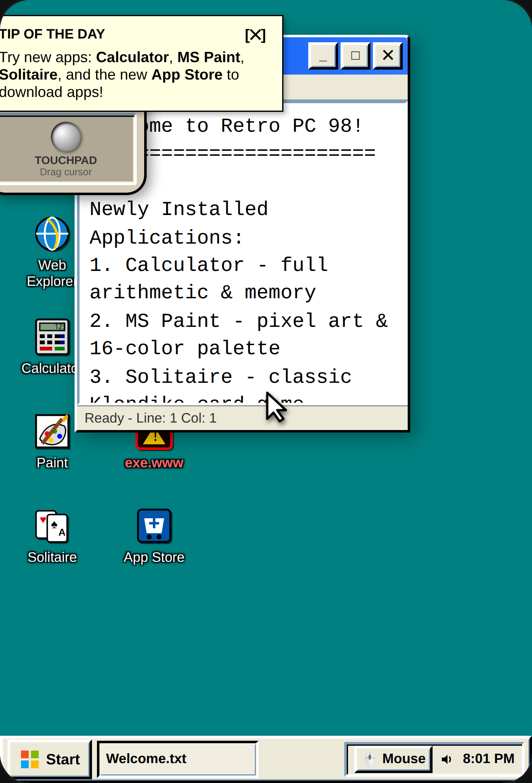Open the Paint desktop icon
532x783 pixels.
[x=52, y=431]
